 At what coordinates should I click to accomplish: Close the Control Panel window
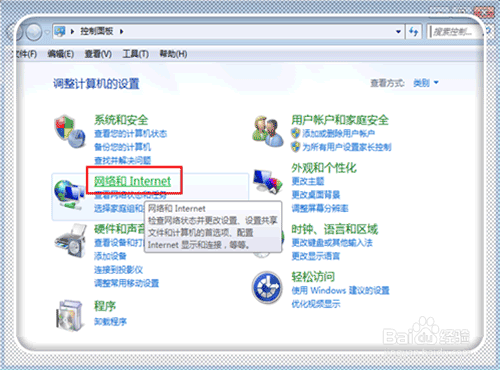point(485,12)
